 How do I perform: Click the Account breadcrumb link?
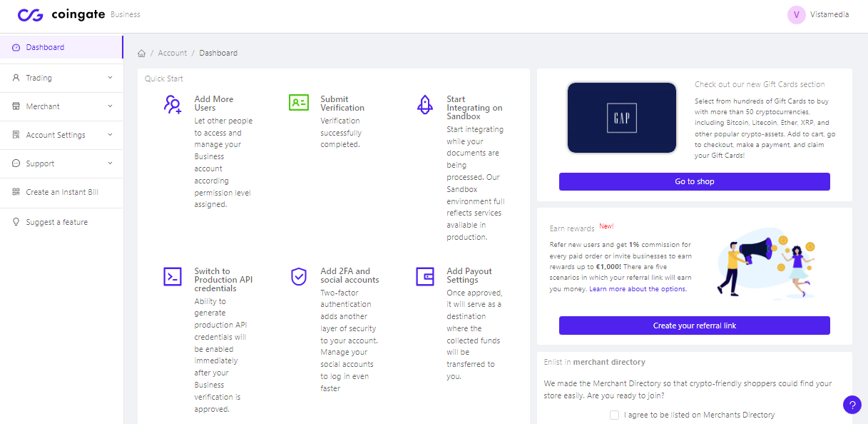pos(173,53)
